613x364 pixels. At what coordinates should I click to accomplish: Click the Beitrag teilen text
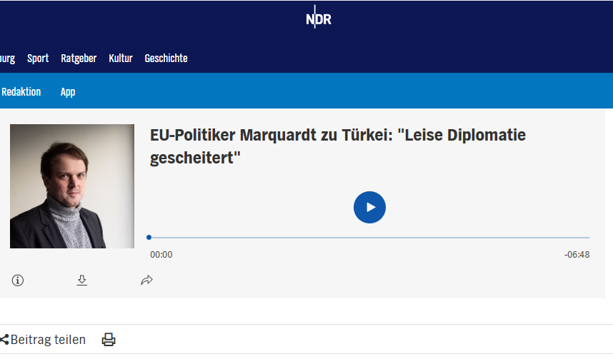48,340
